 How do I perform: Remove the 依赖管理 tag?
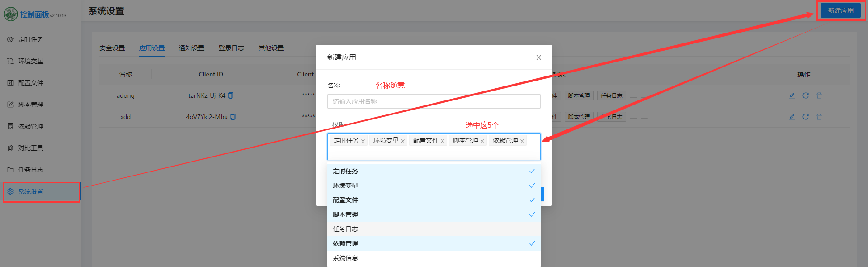(x=522, y=141)
